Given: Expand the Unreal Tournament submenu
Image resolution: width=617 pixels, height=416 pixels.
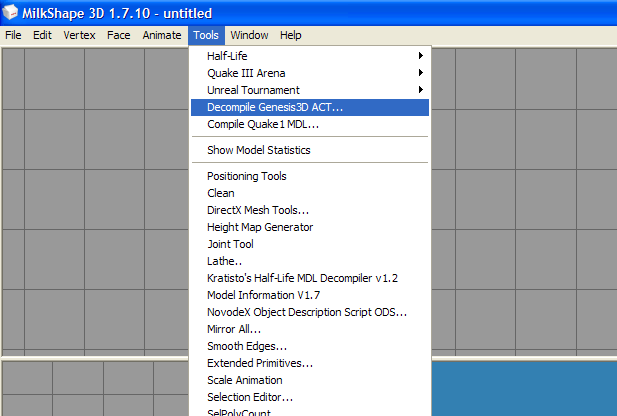Looking at the screenshot, I should [310, 90].
